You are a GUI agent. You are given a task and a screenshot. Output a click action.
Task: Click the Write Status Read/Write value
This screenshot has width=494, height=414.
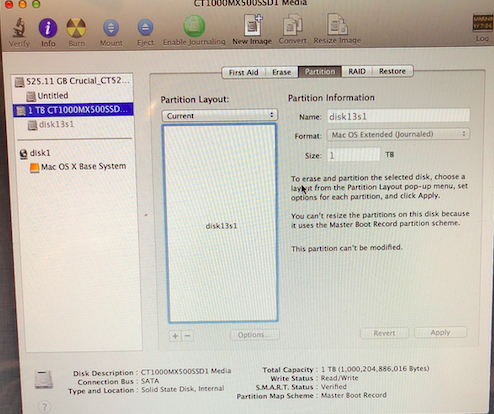coord(339,378)
